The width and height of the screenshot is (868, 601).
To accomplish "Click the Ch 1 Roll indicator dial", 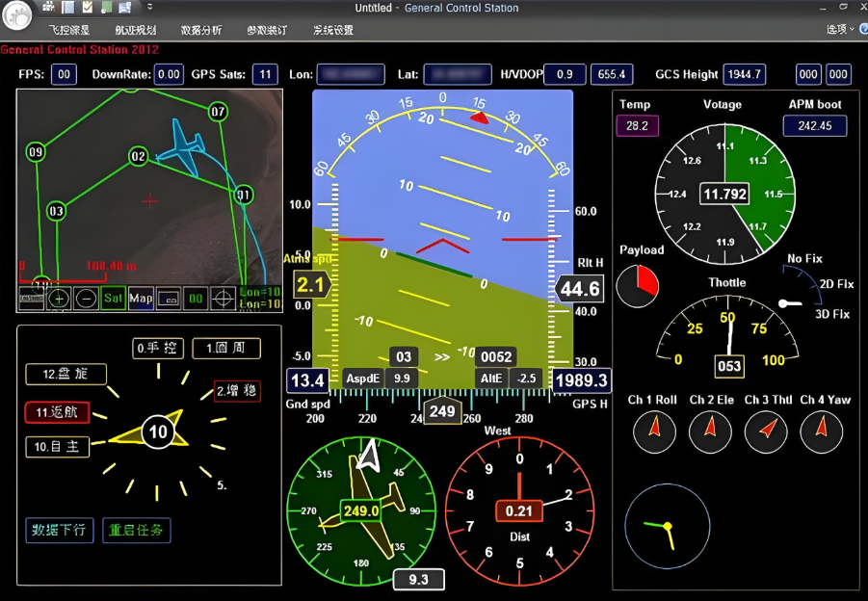I will click(x=654, y=431).
